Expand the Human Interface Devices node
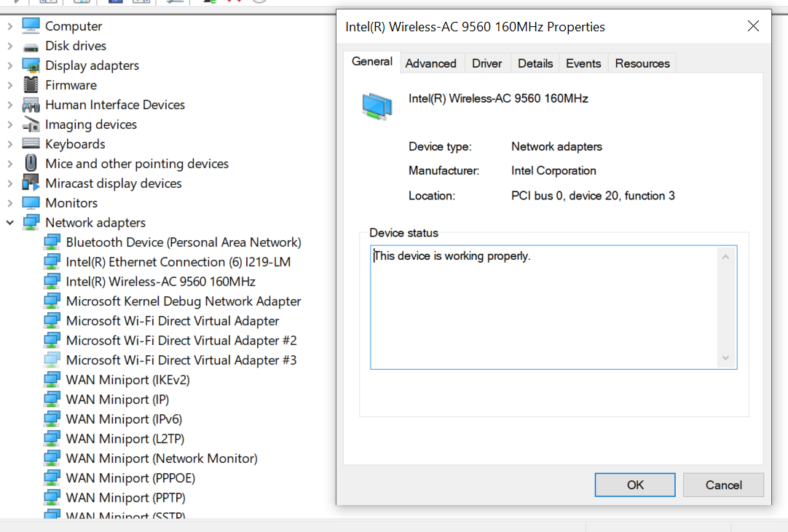The height and width of the screenshot is (532, 788). pyautogui.click(x=10, y=105)
